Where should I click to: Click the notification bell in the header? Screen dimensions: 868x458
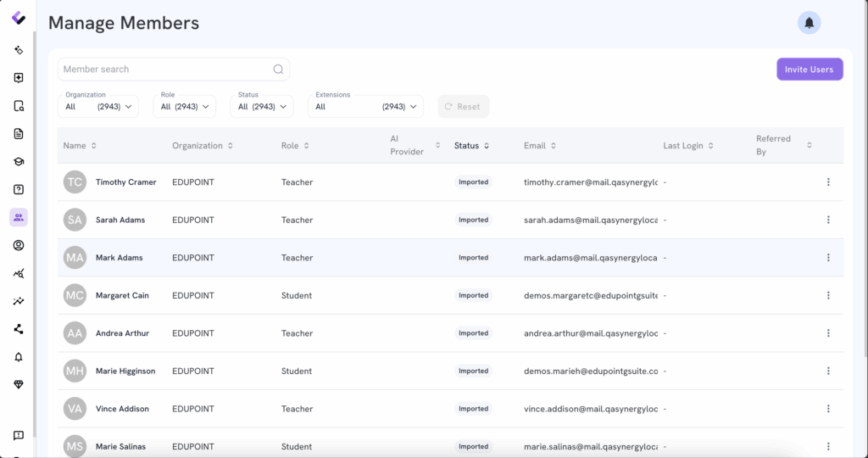pos(809,23)
